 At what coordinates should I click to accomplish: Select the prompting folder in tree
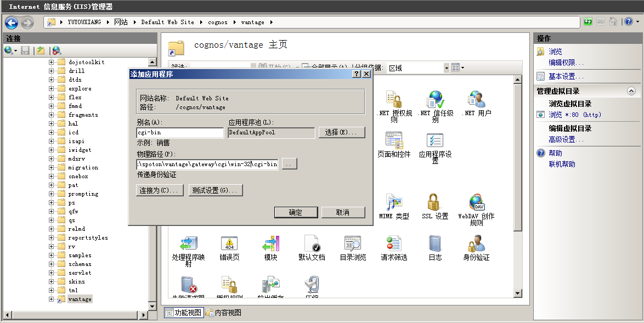click(83, 194)
